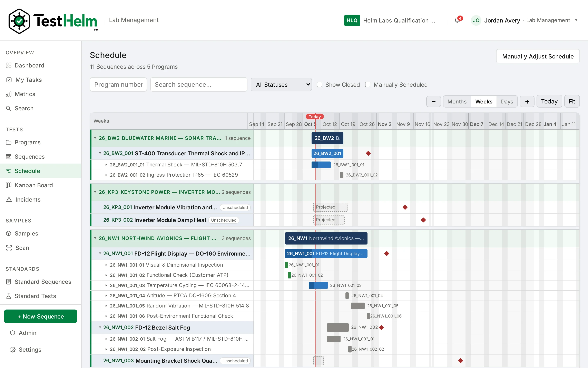Image resolution: width=588 pixels, height=368 pixels.
Task: Click the Settings gear icon
Action: click(13, 350)
